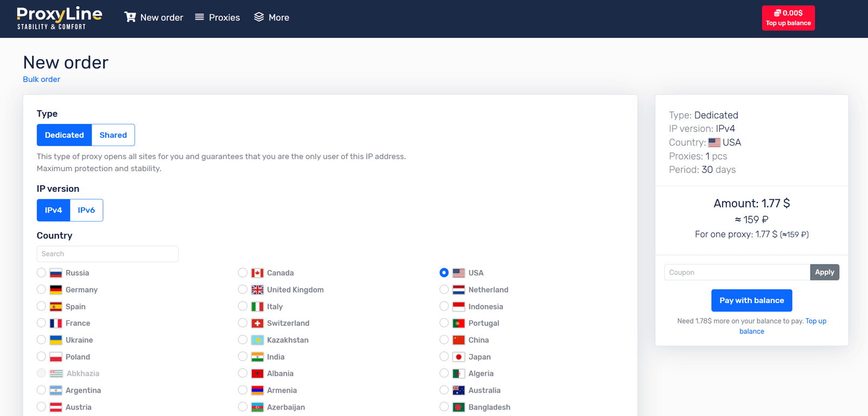
Task: Click the Portugal flag icon
Action: coord(459,323)
